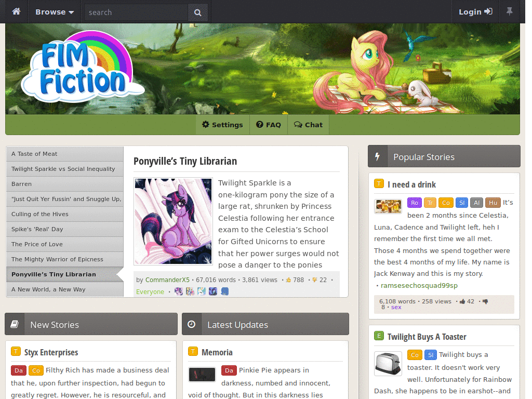The image size is (532, 399).
Task: Click the purple 'Ro' genre tag
Action: tap(415, 203)
